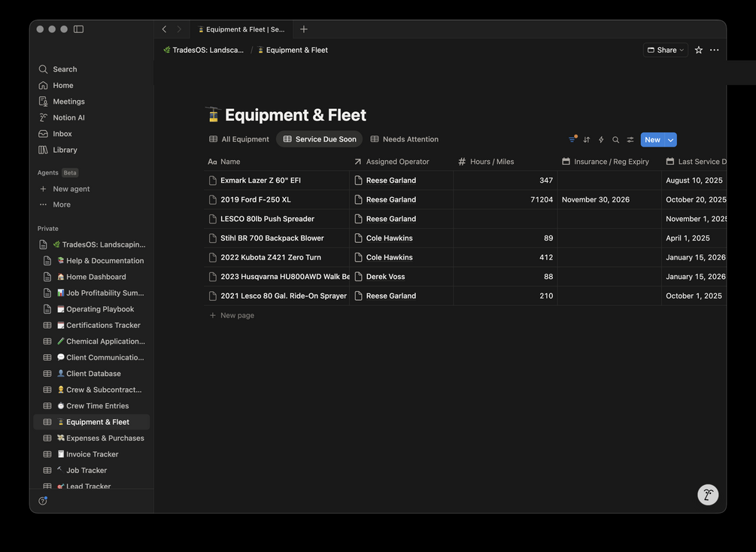Open the help icon at sidebar bottom
Viewport: 756px width, 552px height.
[43, 501]
